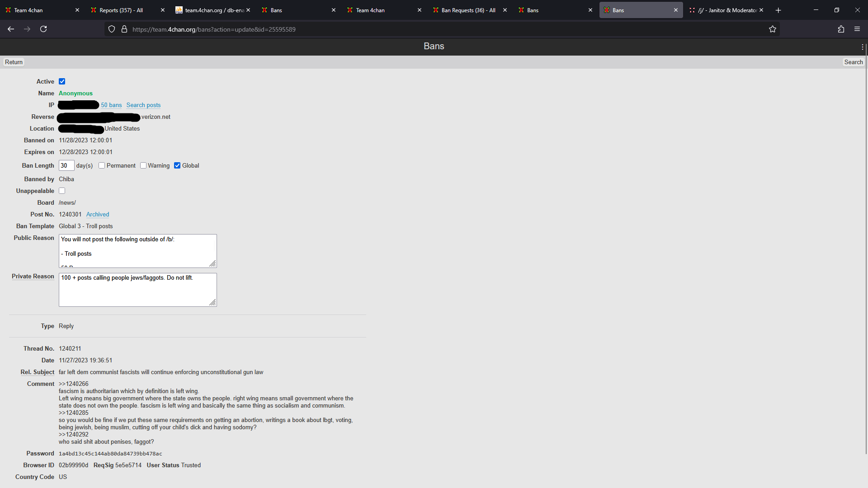The height and width of the screenshot is (488, 868).
Task: Click the Ban Length days field
Action: (x=66, y=166)
